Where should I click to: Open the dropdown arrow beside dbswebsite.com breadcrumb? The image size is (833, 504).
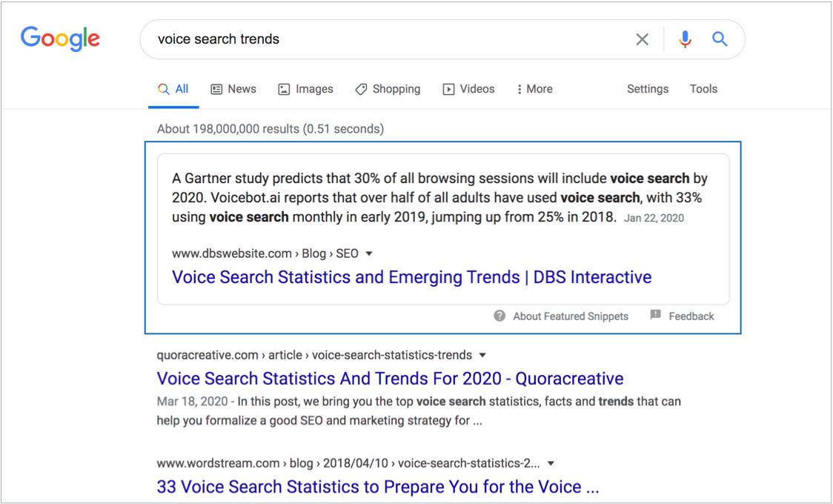368,253
